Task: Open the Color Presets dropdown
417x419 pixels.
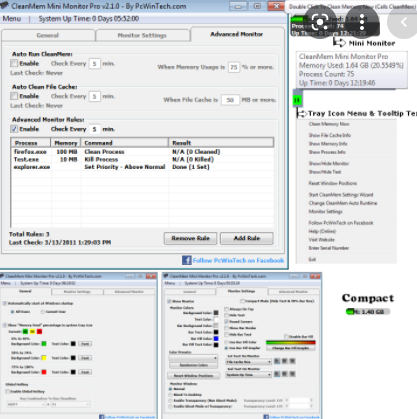Action: [x=194, y=358]
